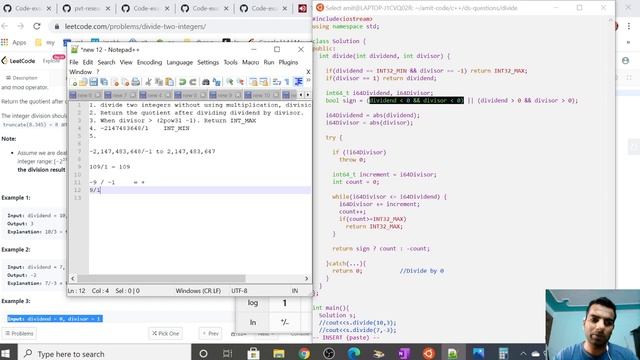The height and width of the screenshot is (360, 640).
Task: Close the pvt-rese Chrome tab
Action: tap(107, 8)
